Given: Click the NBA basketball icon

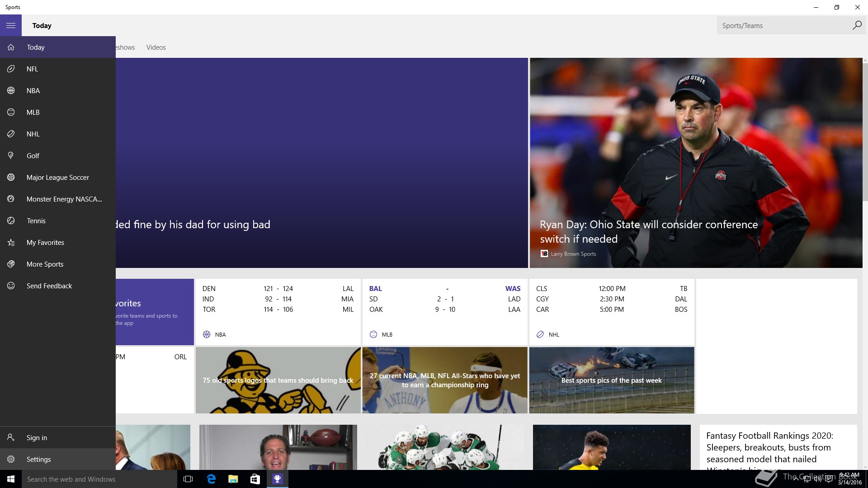Looking at the screenshot, I should pyautogui.click(x=11, y=90).
